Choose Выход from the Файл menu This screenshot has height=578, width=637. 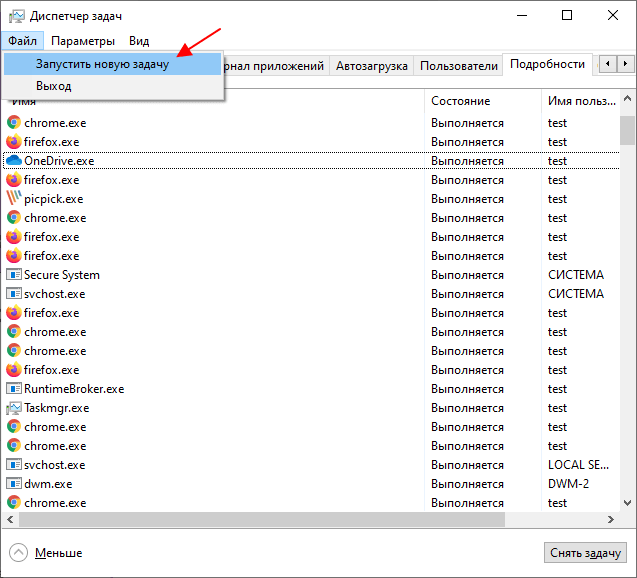click(113, 86)
